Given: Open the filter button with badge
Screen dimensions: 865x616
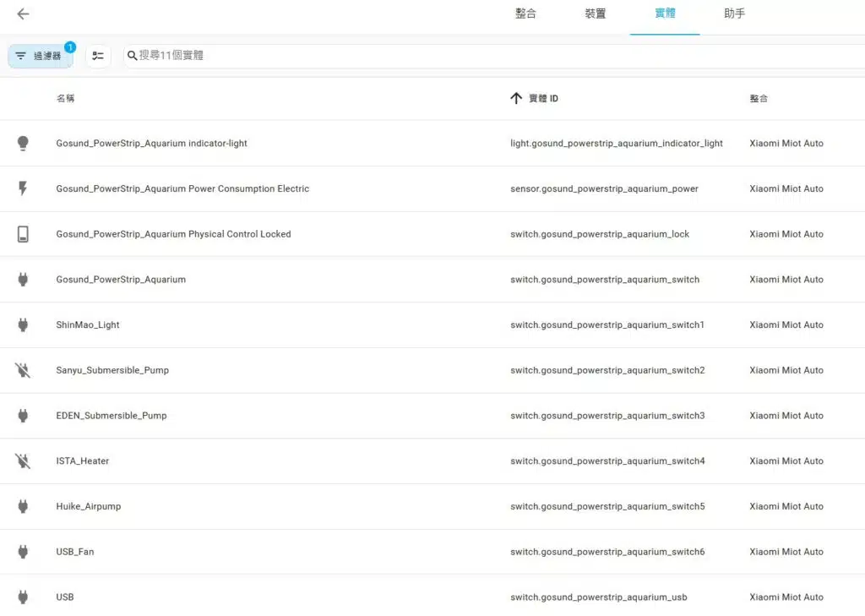Looking at the screenshot, I should (41, 56).
